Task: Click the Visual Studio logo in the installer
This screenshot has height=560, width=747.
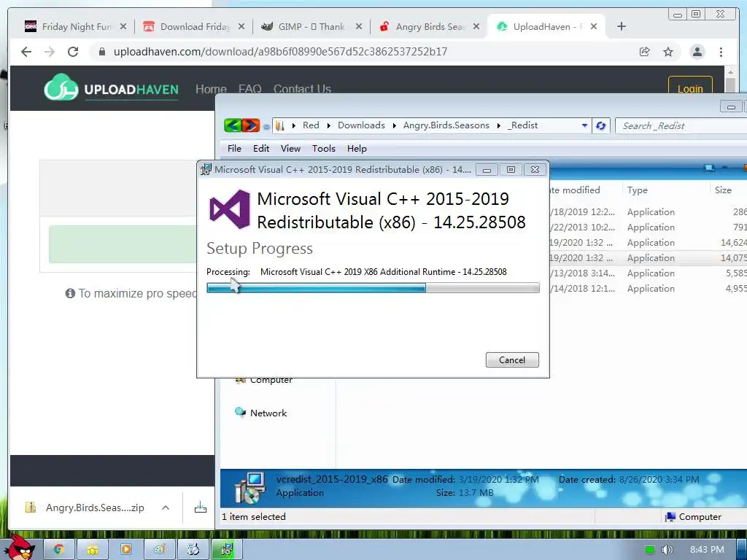Action: 230,209
